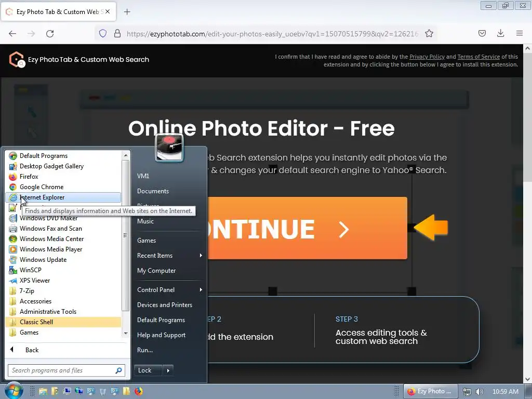Open Default Programs in right column
The height and width of the screenshot is (399, 532).
pyautogui.click(x=161, y=320)
